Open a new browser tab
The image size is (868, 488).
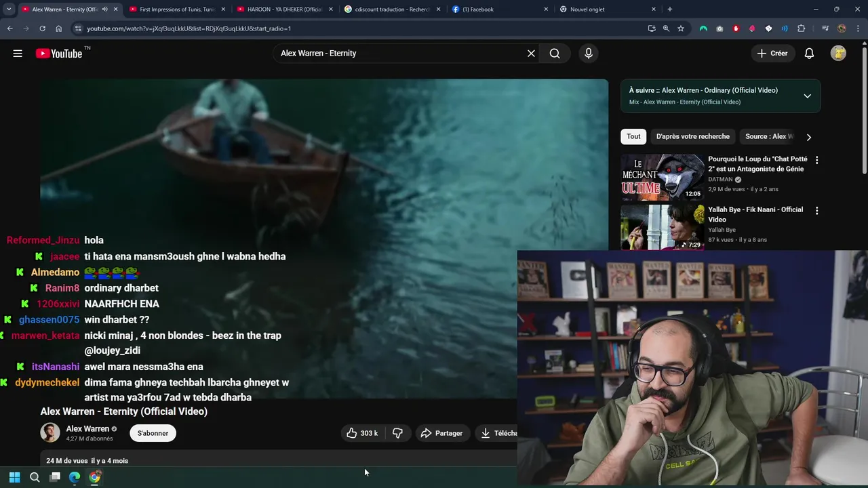click(x=670, y=9)
